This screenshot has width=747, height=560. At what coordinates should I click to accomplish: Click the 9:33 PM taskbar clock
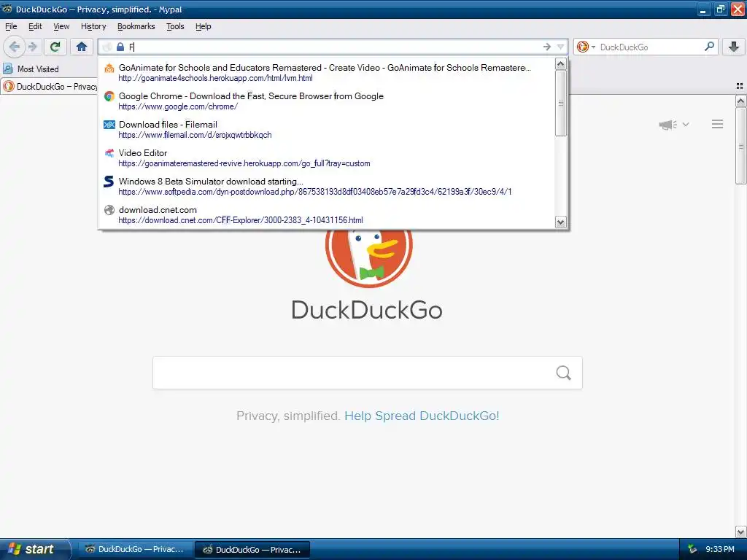point(720,549)
